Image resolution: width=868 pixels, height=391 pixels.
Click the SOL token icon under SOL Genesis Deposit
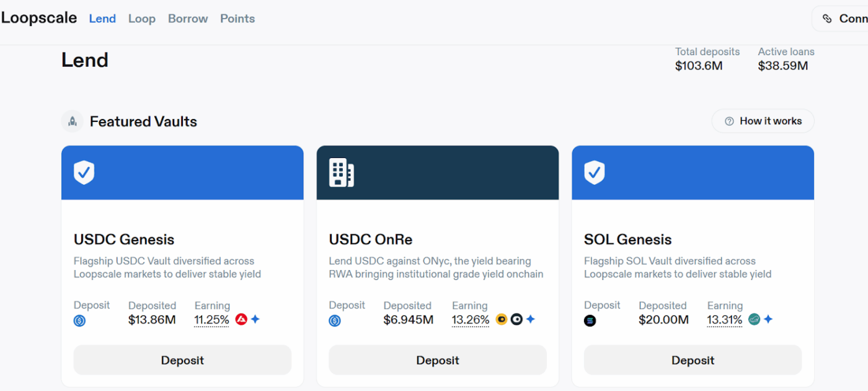(x=590, y=321)
